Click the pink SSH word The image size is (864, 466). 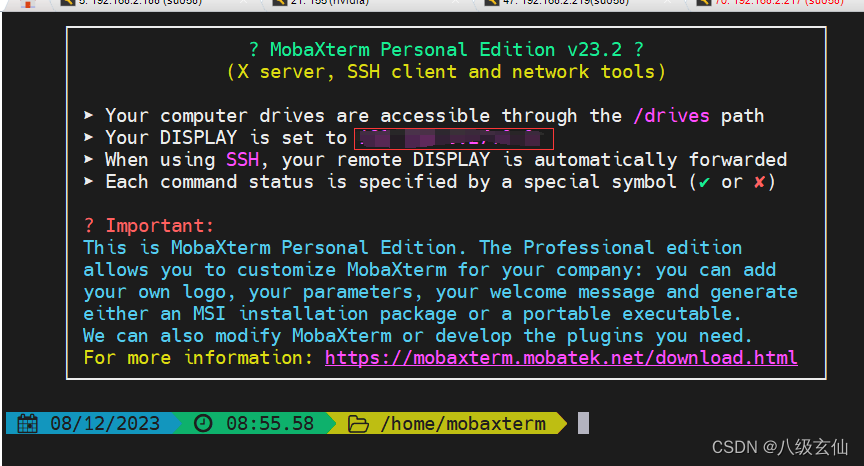pyautogui.click(x=242, y=160)
